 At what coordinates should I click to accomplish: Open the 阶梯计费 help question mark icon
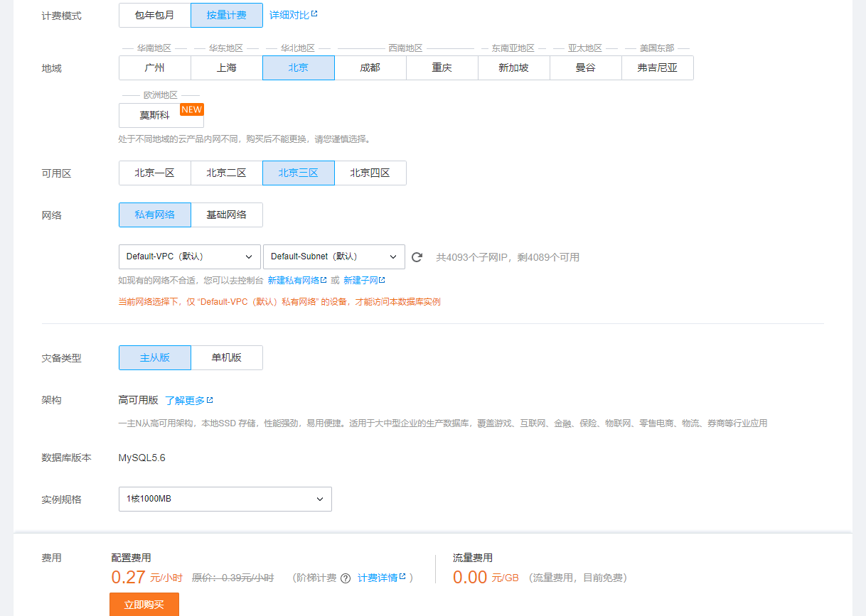tap(346, 578)
